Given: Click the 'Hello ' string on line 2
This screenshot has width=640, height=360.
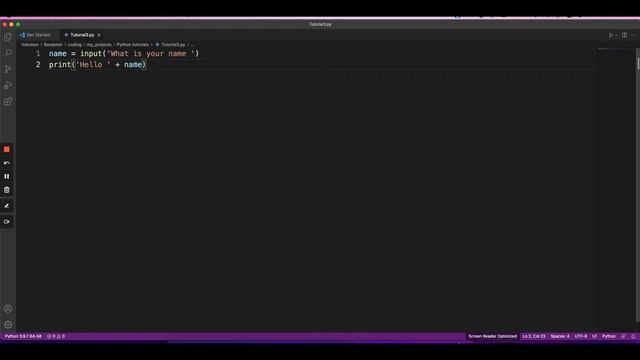Looking at the screenshot, I should (x=93, y=64).
